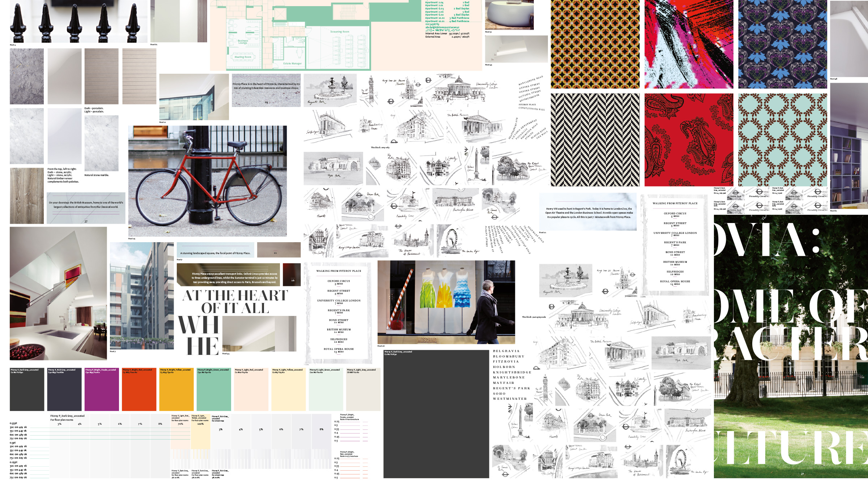This screenshot has height=488, width=868.
Task: Click the 'Screening Room' floor plan label
Action: pyautogui.click(x=340, y=32)
